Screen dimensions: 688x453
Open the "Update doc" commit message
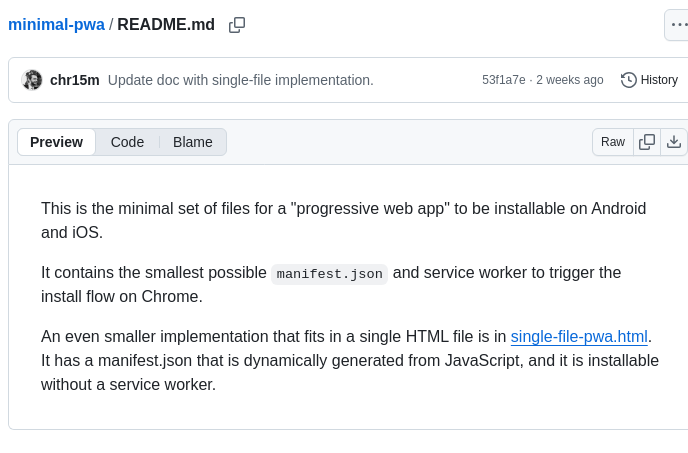coord(240,80)
